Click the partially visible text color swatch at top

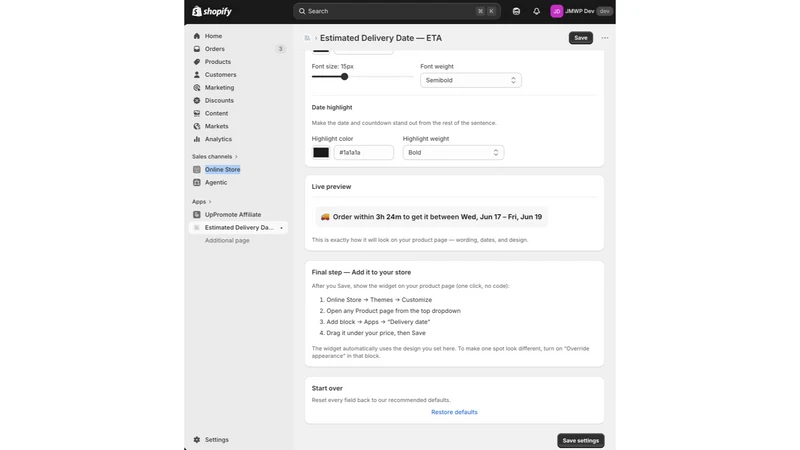point(321,51)
